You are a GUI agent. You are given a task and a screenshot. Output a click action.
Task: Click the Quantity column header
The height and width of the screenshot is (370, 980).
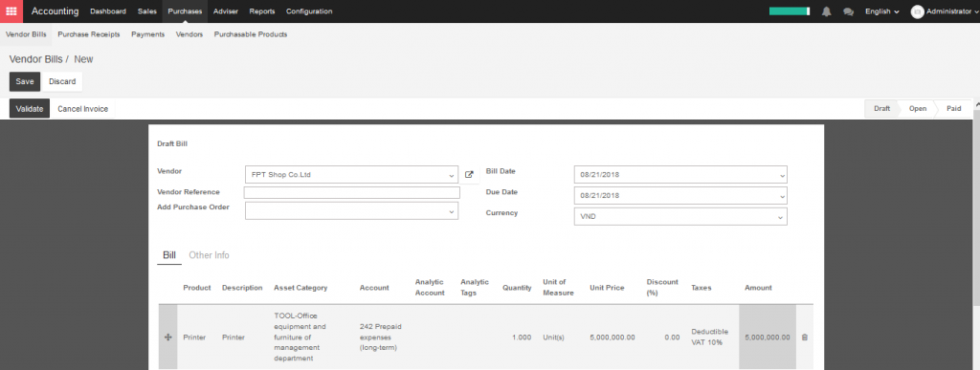pyautogui.click(x=517, y=288)
